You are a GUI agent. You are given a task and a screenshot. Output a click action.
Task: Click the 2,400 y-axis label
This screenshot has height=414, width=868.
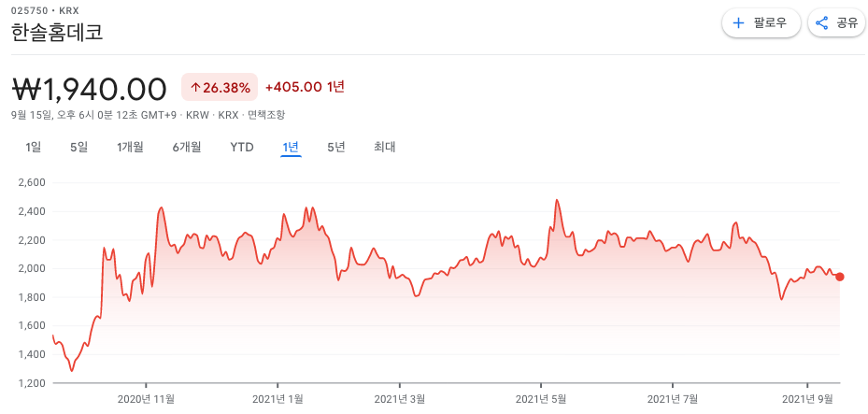pos(32,211)
